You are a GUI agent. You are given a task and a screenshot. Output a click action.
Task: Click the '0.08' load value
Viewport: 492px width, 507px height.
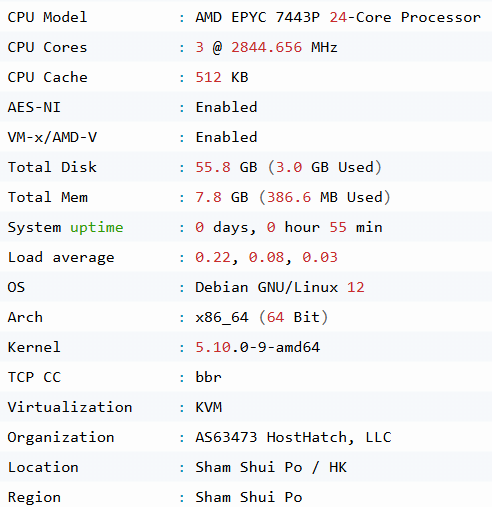[x=266, y=257]
